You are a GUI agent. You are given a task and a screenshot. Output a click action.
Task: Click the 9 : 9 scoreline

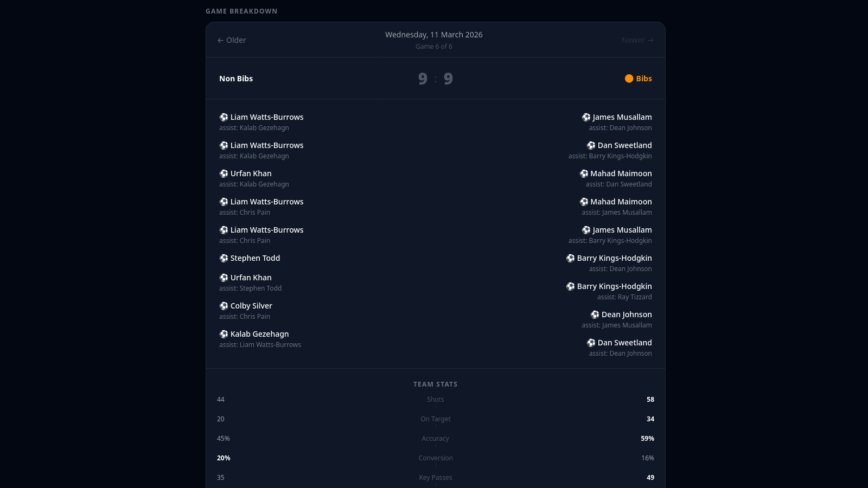[x=435, y=79]
